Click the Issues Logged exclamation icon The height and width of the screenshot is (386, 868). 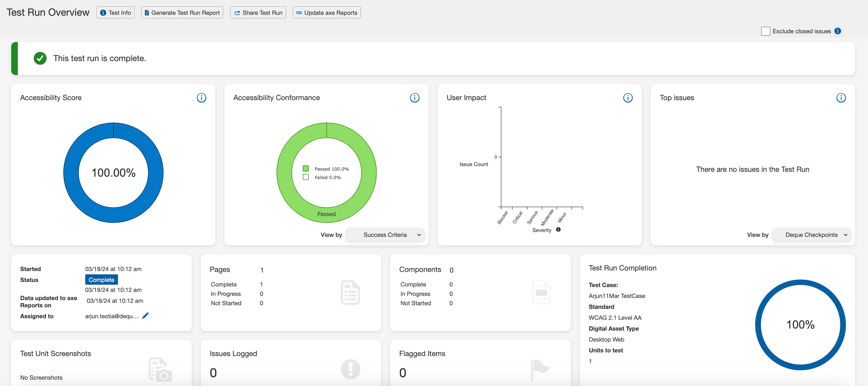click(350, 369)
